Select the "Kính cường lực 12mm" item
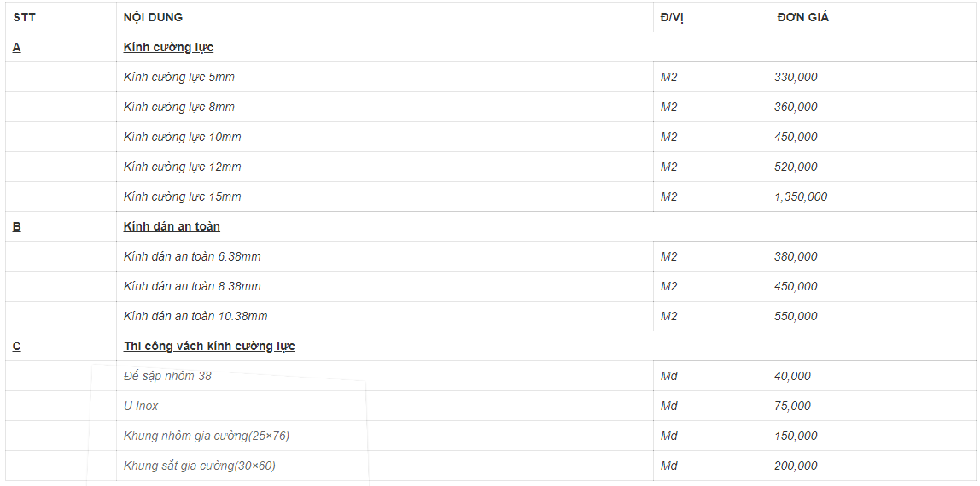The width and height of the screenshot is (980, 486). (182, 167)
